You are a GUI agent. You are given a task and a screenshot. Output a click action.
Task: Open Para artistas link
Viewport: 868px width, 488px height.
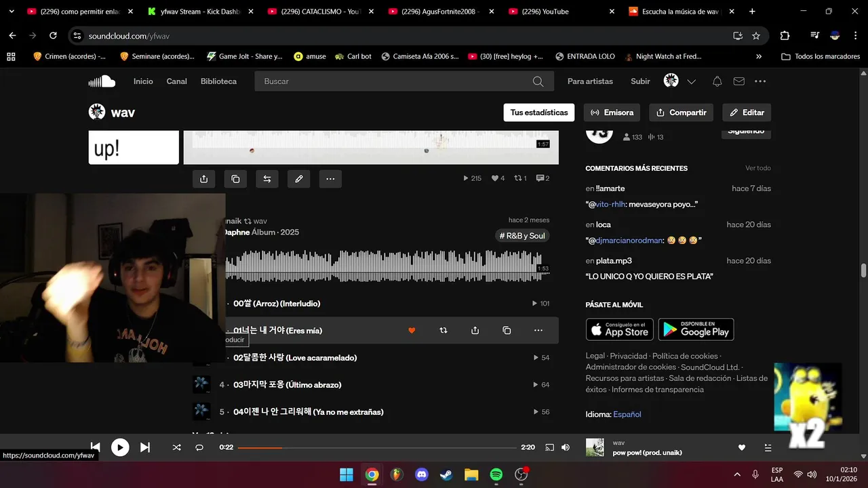[x=590, y=81]
